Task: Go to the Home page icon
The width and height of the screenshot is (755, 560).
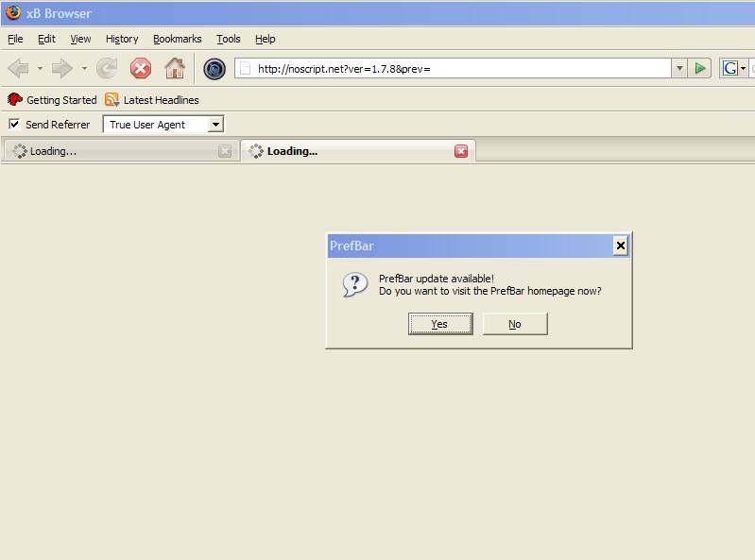Action: 175,68
